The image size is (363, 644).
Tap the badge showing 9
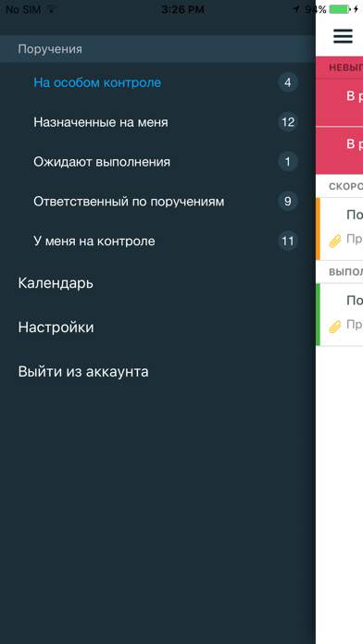(x=288, y=202)
